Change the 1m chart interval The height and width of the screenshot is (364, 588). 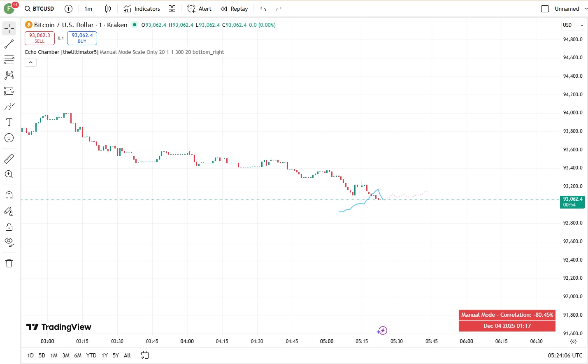click(x=88, y=9)
